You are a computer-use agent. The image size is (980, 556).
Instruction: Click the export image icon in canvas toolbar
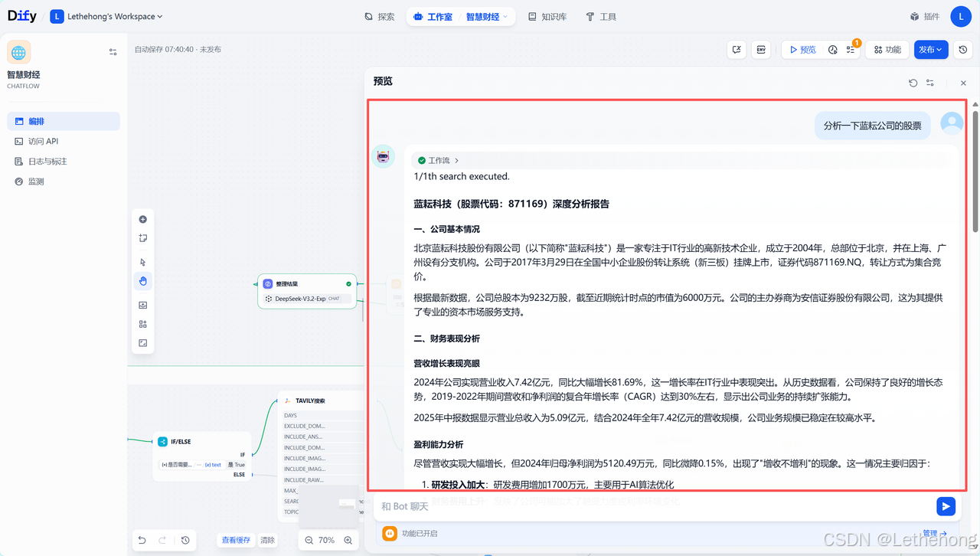(x=143, y=305)
